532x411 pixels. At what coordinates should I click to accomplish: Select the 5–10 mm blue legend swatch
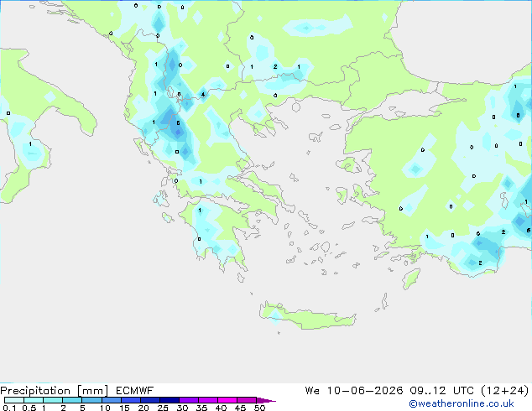click(91, 400)
